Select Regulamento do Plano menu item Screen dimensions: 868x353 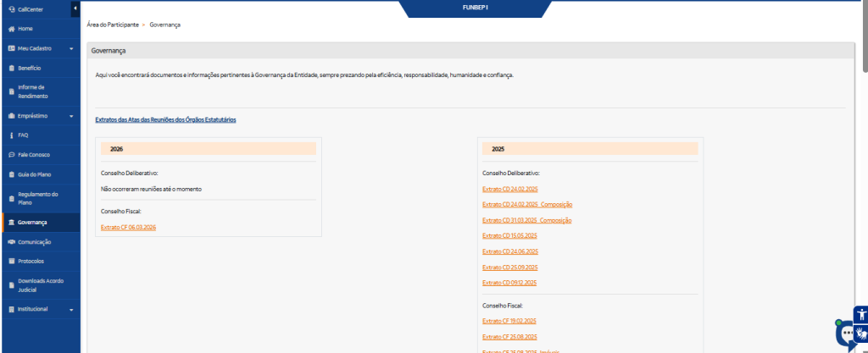pyautogui.click(x=37, y=198)
